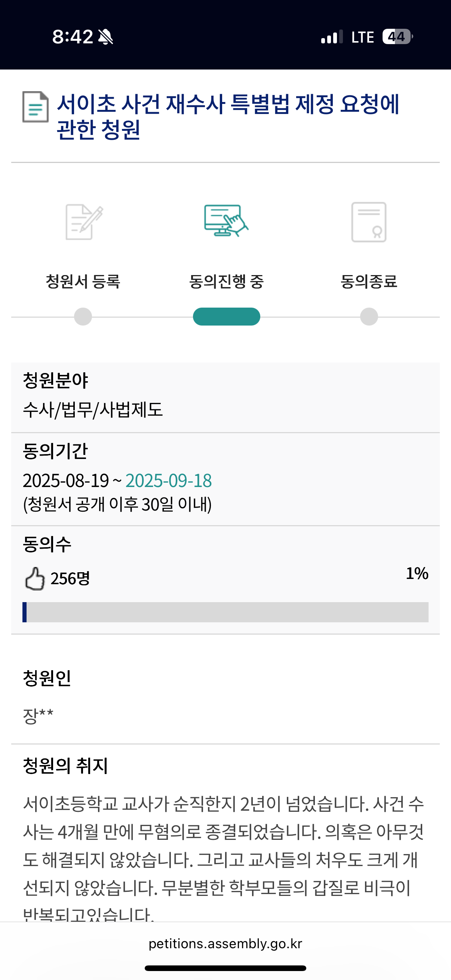The width and height of the screenshot is (451, 980).
Task: Tap the battery indicator showing 44
Action: [398, 37]
